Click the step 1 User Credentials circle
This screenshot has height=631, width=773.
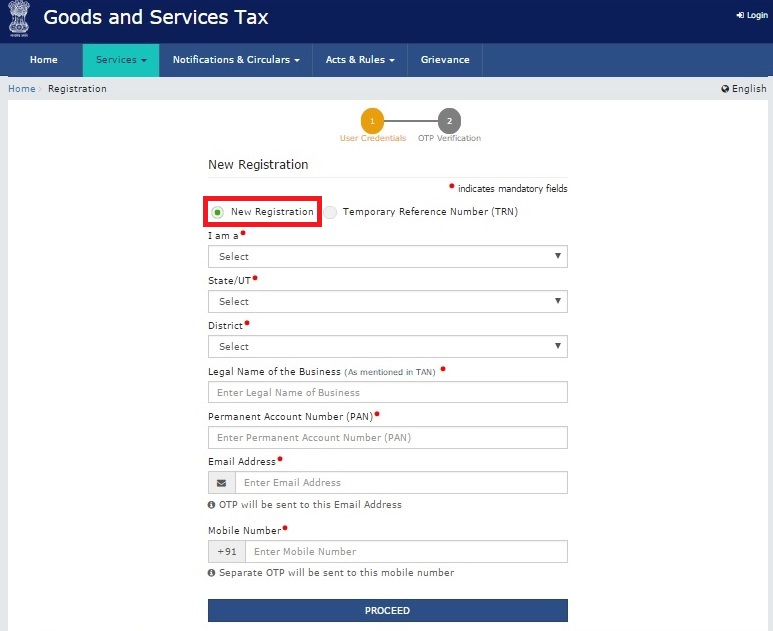point(372,121)
